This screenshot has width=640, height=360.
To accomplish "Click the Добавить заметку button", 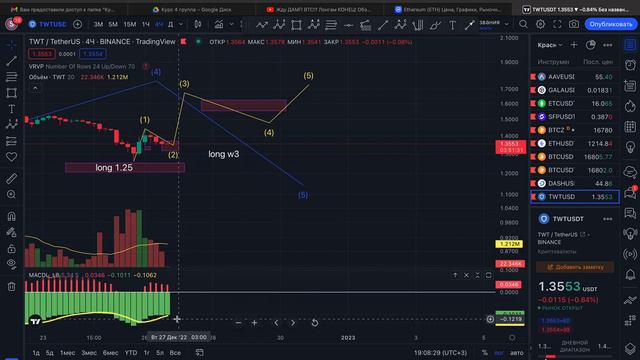I will click(x=575, y=267).
